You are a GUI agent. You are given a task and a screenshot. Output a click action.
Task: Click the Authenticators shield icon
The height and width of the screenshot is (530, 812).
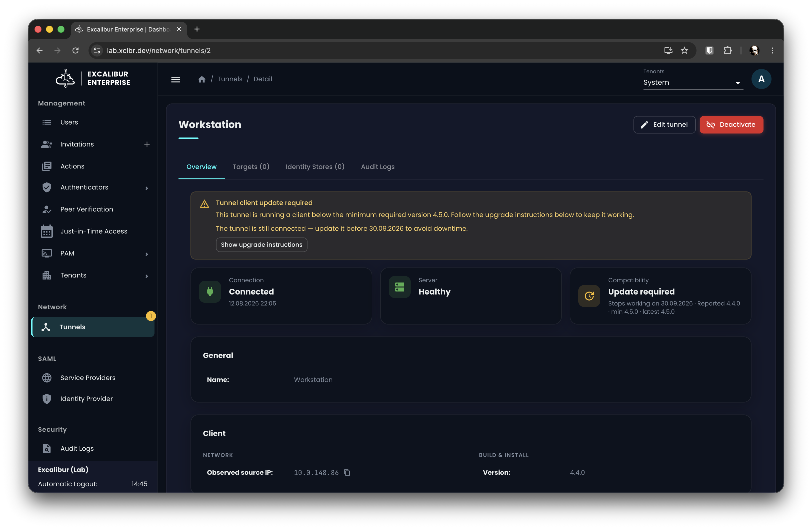click(47, 187)
